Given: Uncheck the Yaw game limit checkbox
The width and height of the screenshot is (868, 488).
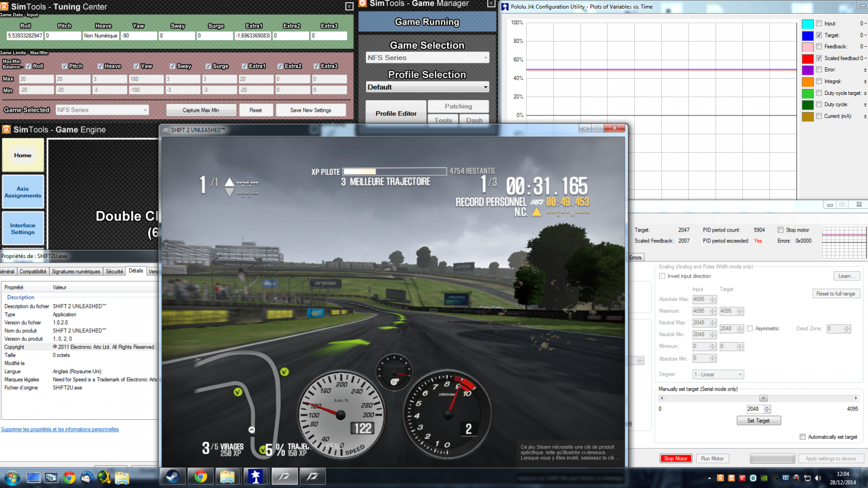Looking at the screenshot, I should click(x=136, y=66).
